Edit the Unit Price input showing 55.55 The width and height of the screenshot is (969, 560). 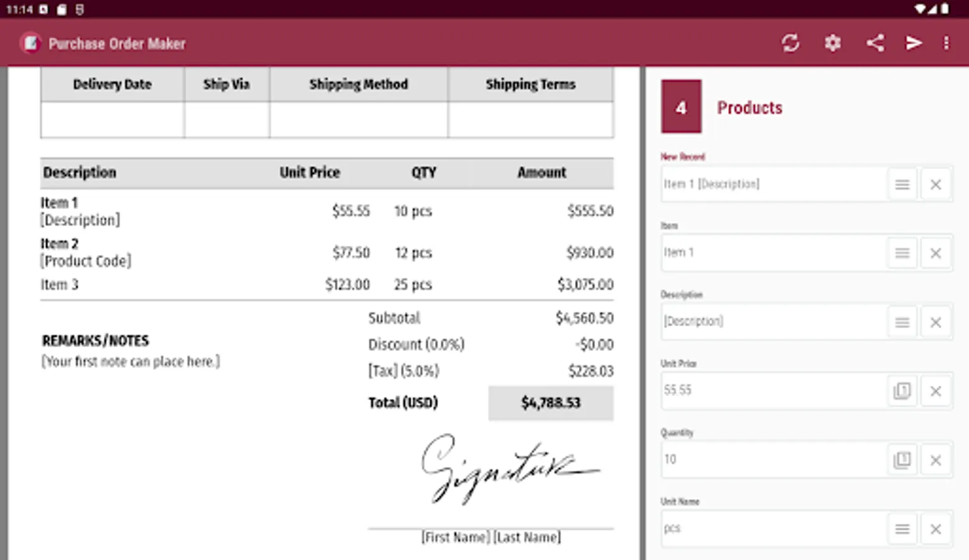click(x=772, y=391)
